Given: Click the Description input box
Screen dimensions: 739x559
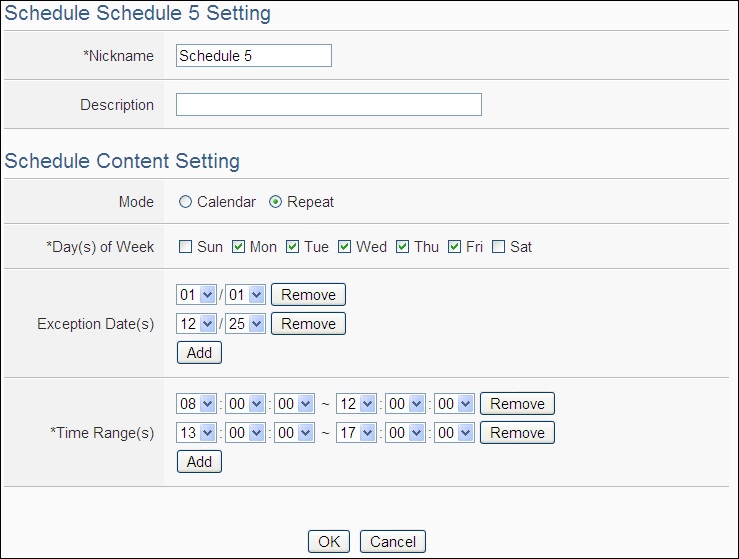Looking at the screenshot, I should click(x=328, y=105).
